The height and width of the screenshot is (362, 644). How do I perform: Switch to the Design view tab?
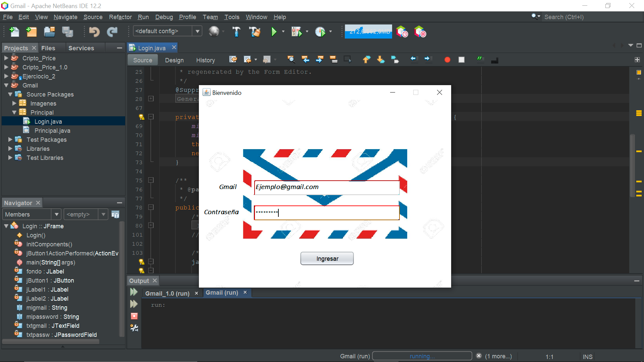(174, 60)
